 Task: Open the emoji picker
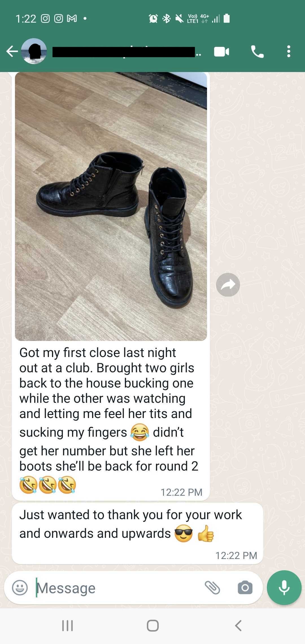[20, 588]
